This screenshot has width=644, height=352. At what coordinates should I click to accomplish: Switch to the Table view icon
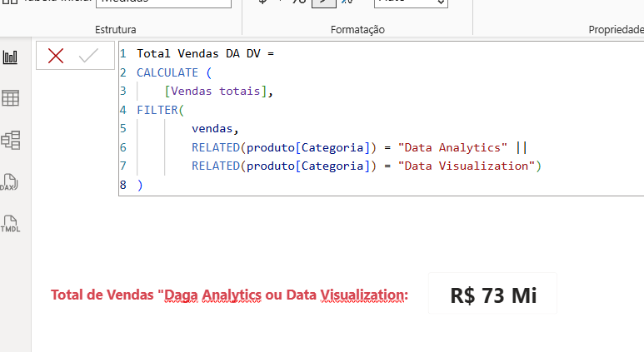(10, 98)
